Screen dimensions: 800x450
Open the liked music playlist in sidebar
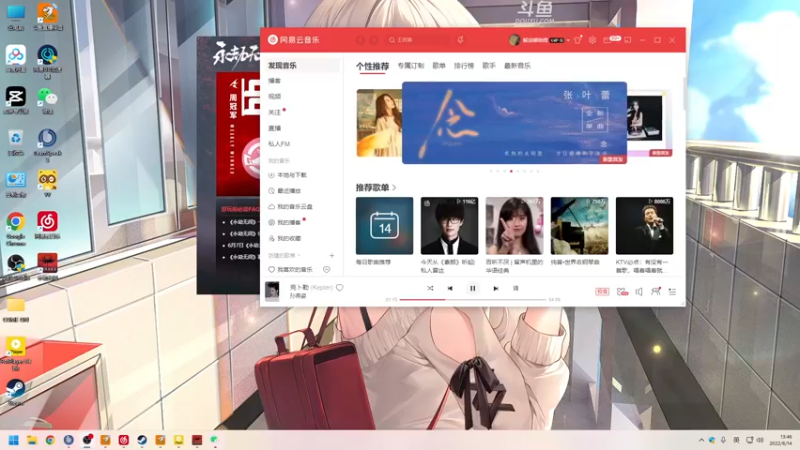[x=291, y=269]
